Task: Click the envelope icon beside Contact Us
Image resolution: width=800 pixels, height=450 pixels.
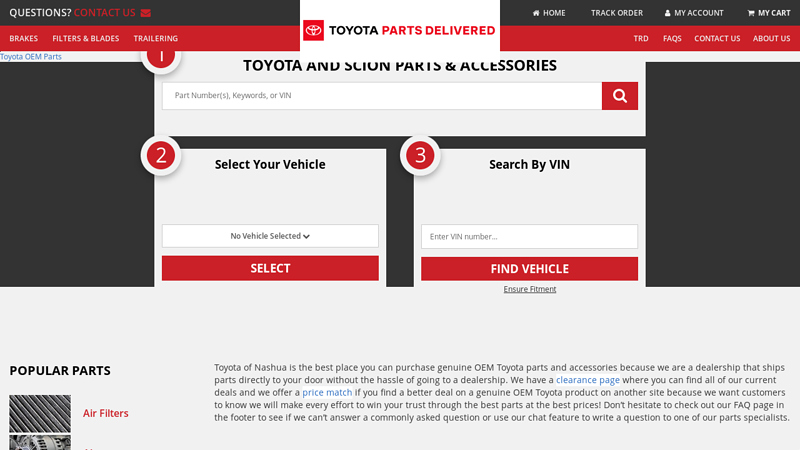Action: [145, 13]
